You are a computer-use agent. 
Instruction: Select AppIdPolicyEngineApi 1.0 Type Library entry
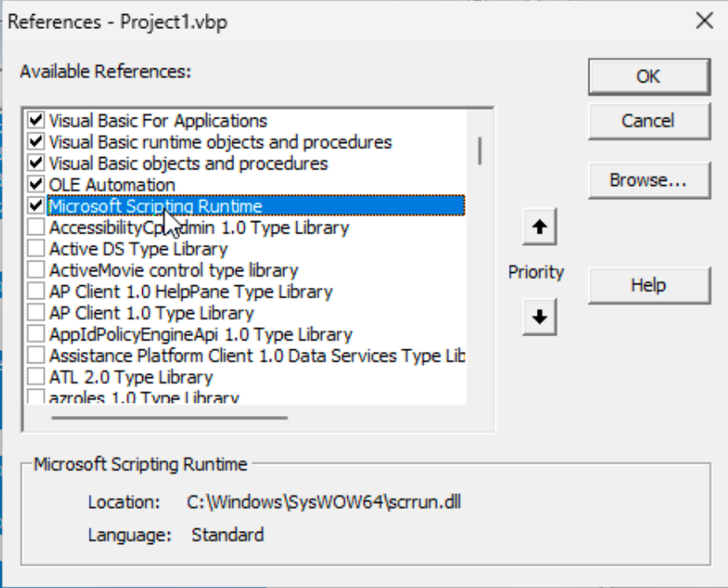(x=200, y=334)
